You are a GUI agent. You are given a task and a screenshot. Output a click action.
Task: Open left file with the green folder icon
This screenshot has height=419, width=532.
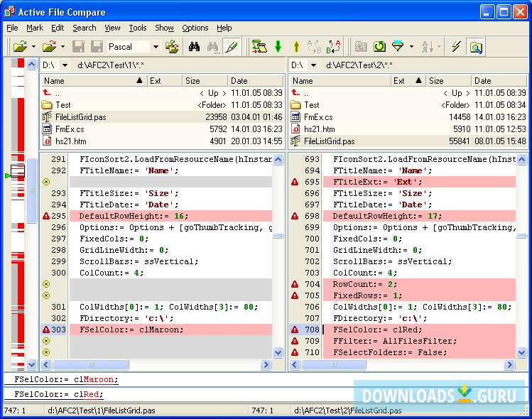click(x=20, y=46)
